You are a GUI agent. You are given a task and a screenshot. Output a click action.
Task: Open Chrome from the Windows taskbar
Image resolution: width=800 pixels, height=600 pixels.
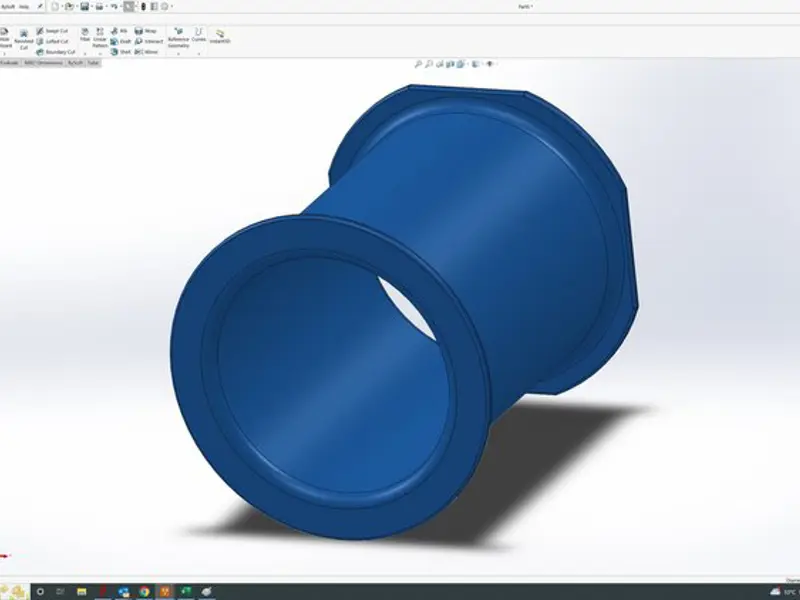[x=144, y=591]
